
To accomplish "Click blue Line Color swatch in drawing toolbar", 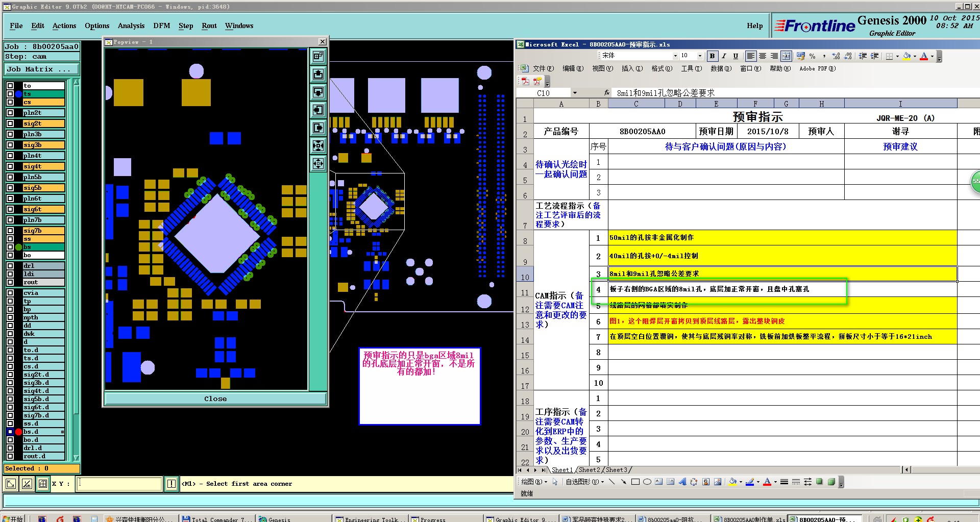I will pos(750,482).
